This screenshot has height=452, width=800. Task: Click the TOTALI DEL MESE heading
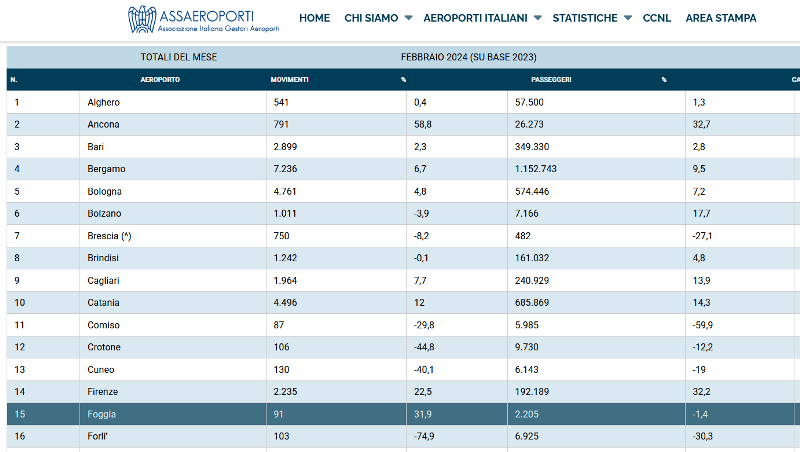179,57
